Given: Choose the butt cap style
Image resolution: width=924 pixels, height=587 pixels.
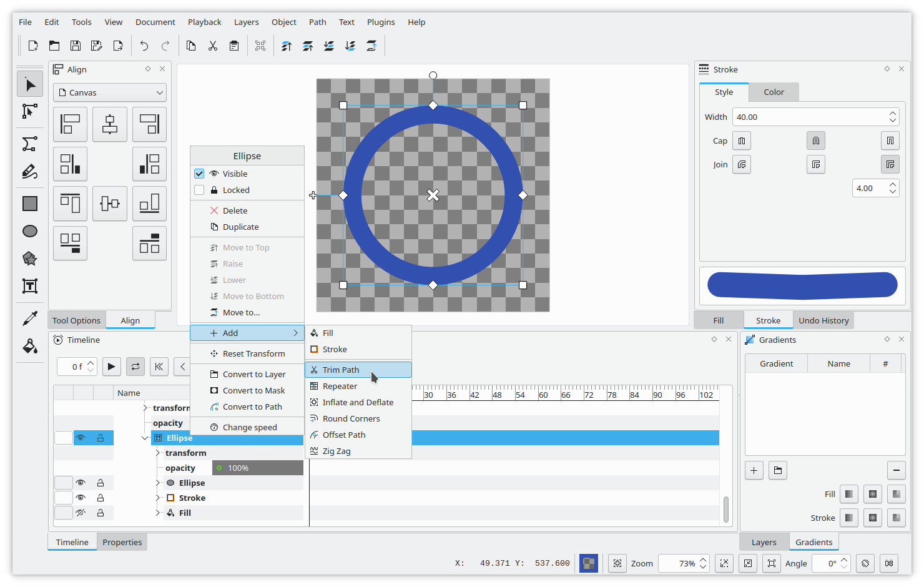Looking at the screenshot, I should (x=742, y=141).
